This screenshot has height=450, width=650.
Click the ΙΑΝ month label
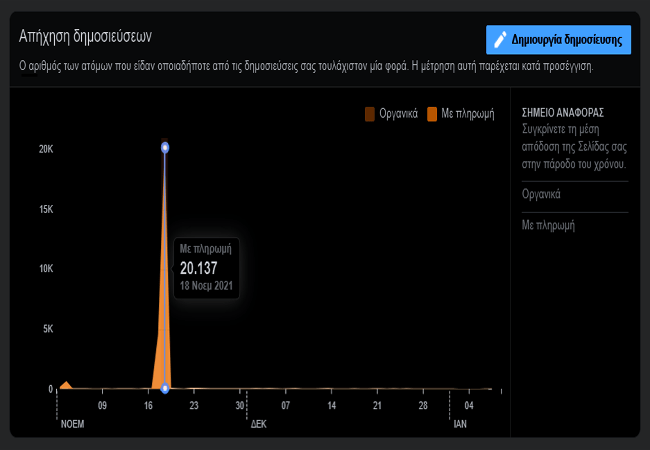pyautogui.click(x=460, y=424)
